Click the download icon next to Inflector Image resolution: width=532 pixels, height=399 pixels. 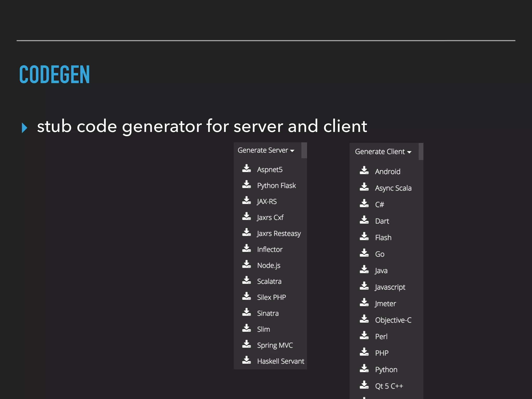click(x=247, y=248)
